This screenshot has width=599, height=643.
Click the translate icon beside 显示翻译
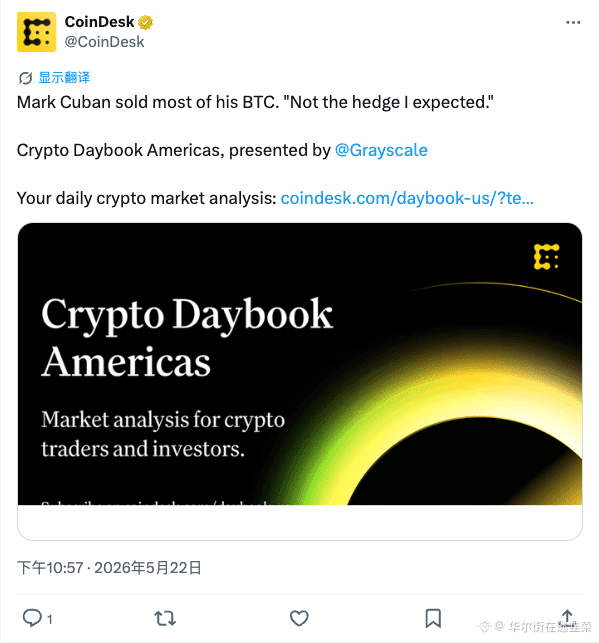pyautogui.click(x=25, y=78)
